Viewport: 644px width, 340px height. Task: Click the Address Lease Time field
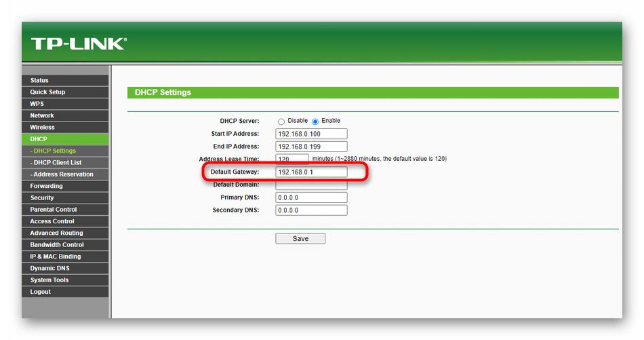(292, 159)
